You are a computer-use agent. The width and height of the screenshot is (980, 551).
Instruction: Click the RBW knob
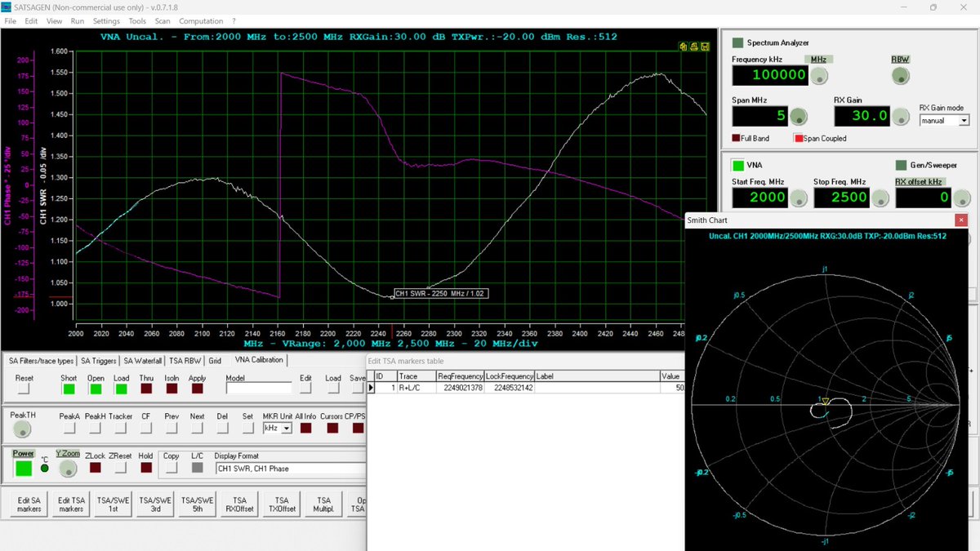pos(900,76)
